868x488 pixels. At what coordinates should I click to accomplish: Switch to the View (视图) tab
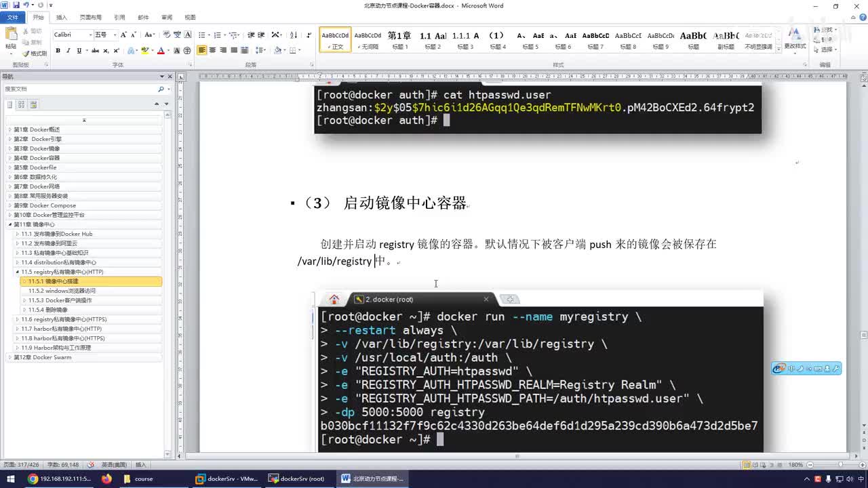tap(190, 17)
